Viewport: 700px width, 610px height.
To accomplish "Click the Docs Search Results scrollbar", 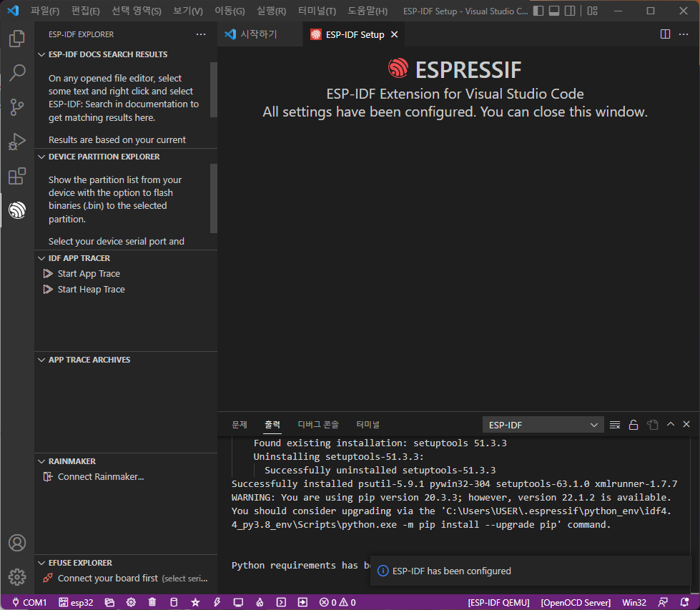I will tap(213, 90).
